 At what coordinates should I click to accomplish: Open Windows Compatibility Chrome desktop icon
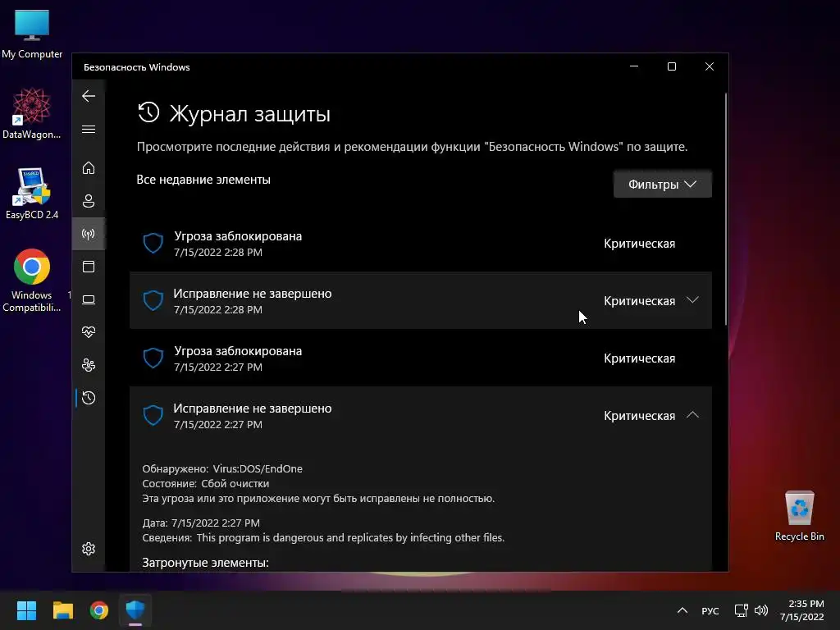32,281
